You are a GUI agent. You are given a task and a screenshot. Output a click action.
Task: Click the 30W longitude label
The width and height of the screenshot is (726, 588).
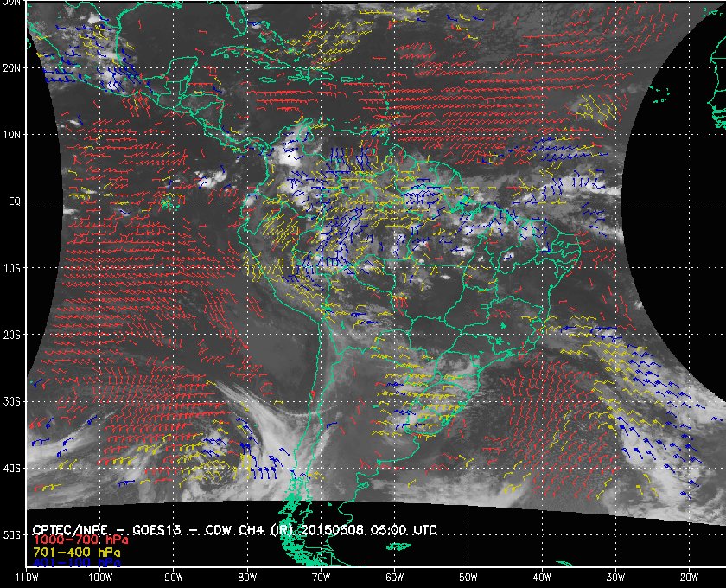click(x=615, y=578)
